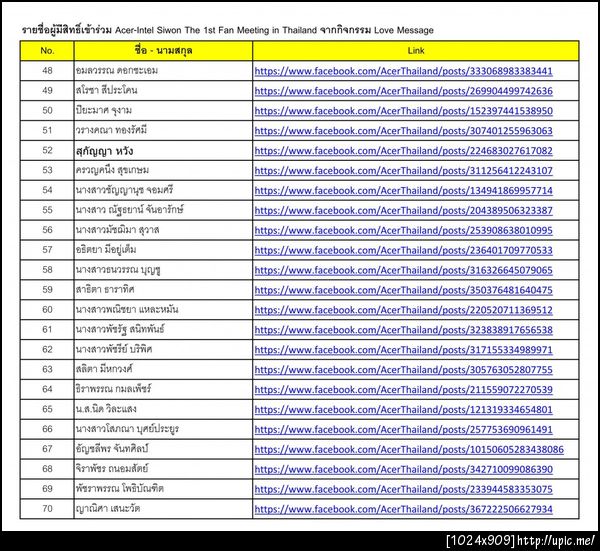Image resolution: width=600 pixels, height=551 pixels.
Task: Open the Facebook link in row 52
Action: [x=403, y=151]
